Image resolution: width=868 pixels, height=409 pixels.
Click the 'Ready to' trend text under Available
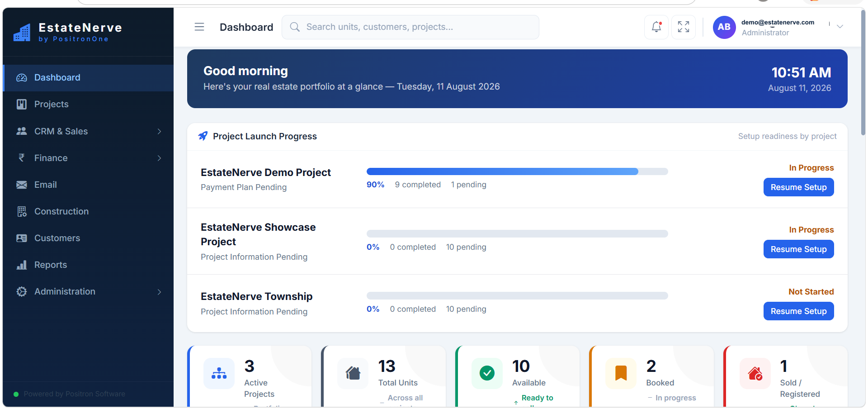[x=537, y=398]
